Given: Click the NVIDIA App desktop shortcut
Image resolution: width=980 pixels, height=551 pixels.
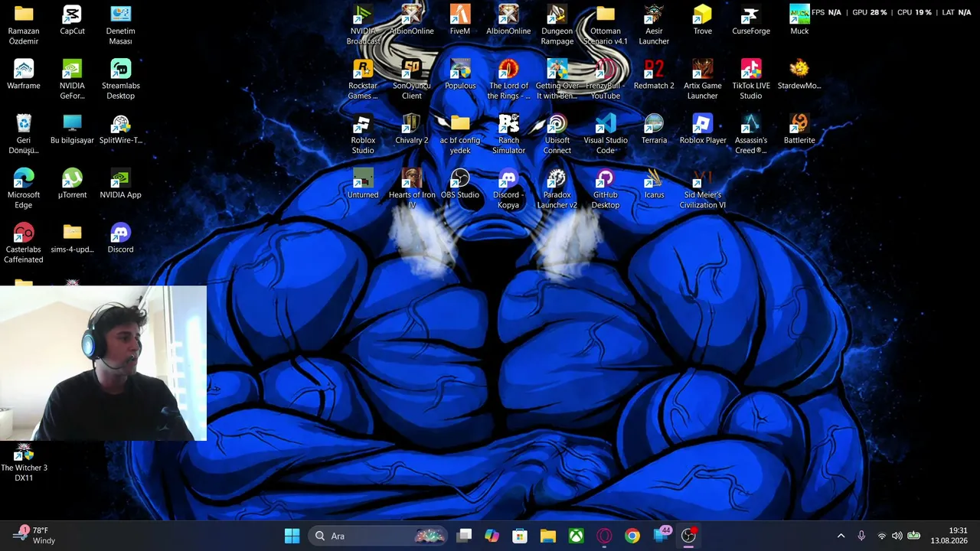Looking at the screenshot, I should pyautogui.click(x=120, y=184).
